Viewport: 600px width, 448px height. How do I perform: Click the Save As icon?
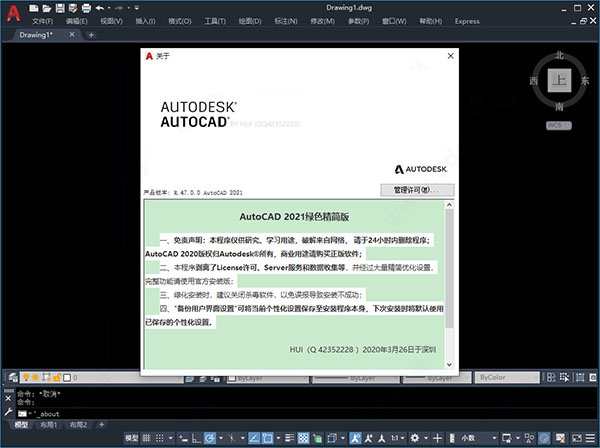73,8
